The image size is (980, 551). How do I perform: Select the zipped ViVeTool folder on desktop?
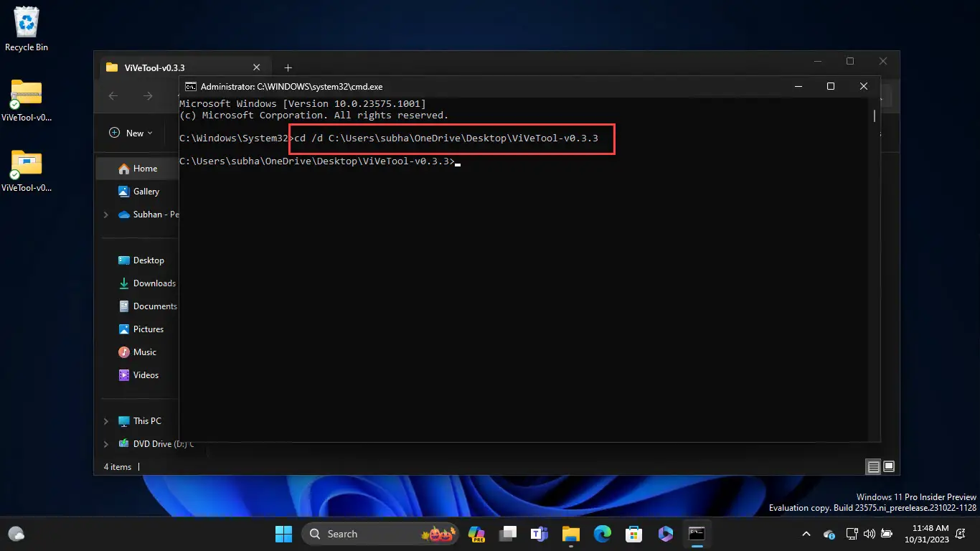[x=27, y=101]
